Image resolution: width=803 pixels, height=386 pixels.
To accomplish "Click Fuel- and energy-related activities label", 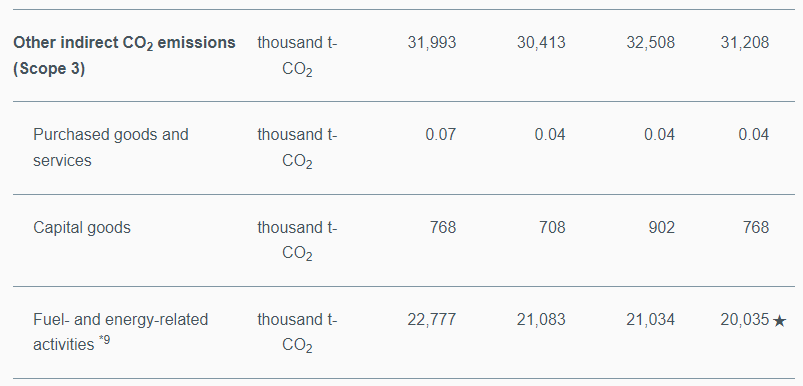I will 121,332.
